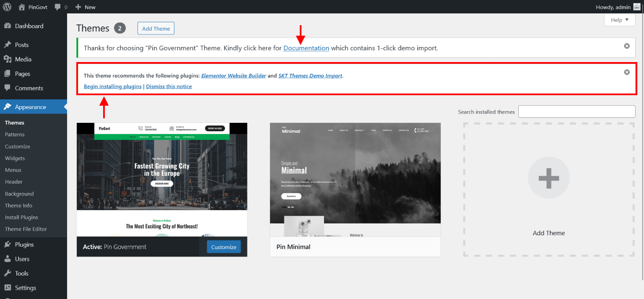
Task: Click the large plus Add Theme icon
Action: point(548,178)
